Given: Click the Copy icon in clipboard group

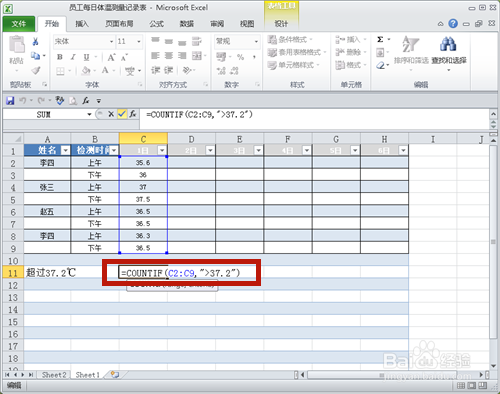Looking at the screenshot, I should (x=35, y=56).
